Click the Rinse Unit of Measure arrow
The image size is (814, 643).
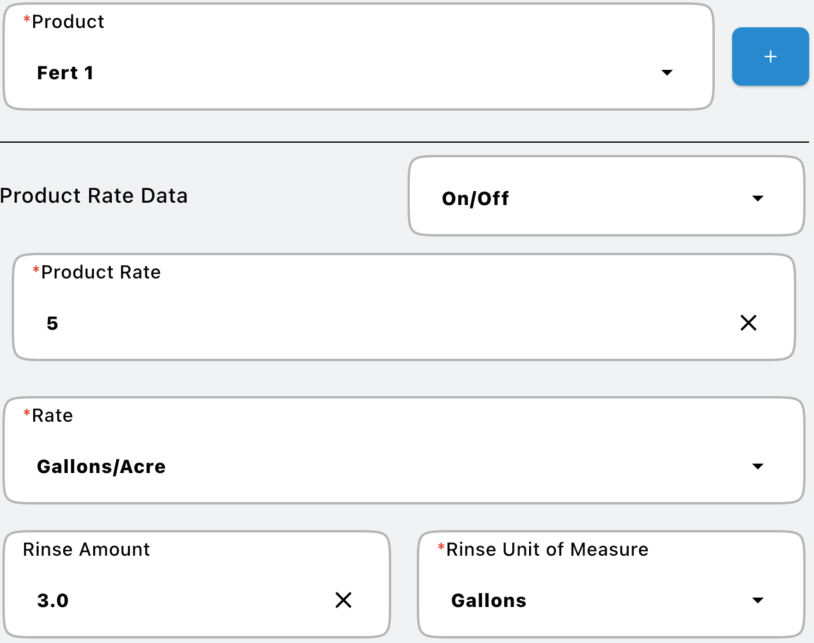757,600
